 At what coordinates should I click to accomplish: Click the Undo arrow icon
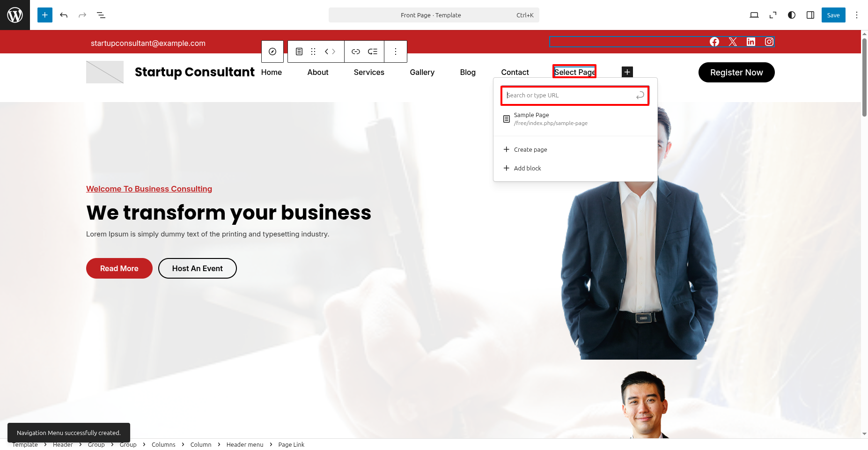coord(64,15)
